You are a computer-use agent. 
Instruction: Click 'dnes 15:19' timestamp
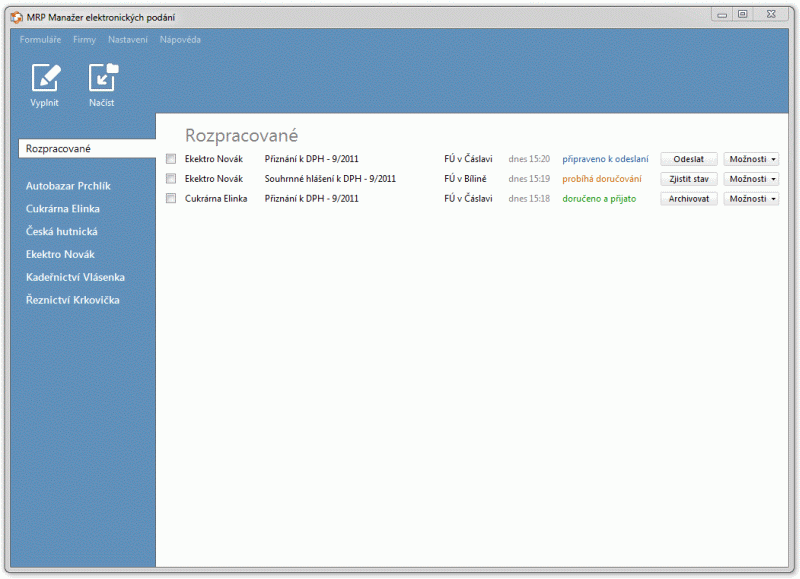pos(529,179)
